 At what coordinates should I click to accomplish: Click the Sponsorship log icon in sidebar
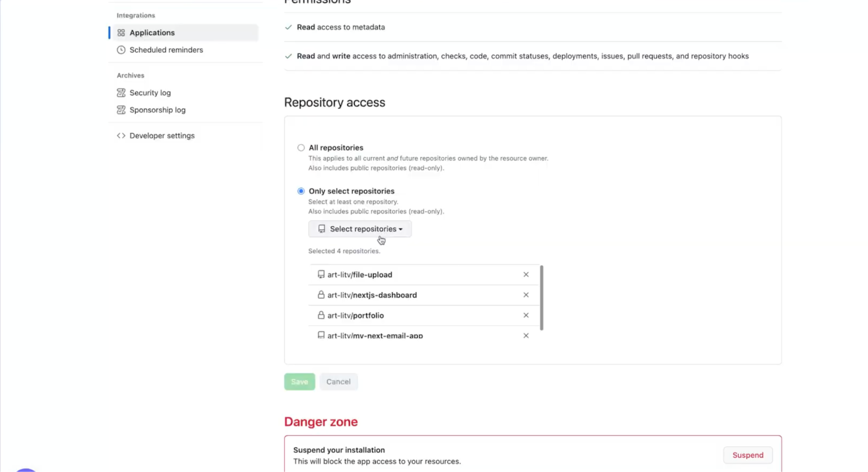[x=121, y=110]
